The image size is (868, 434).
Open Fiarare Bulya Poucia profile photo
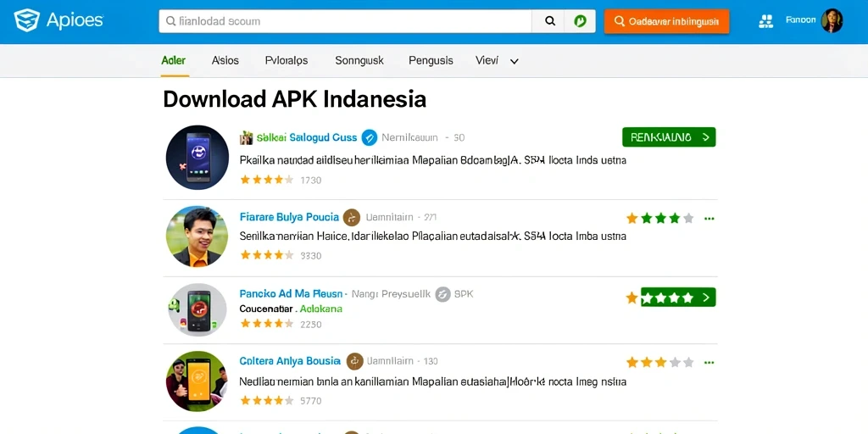tap(197, 236)
